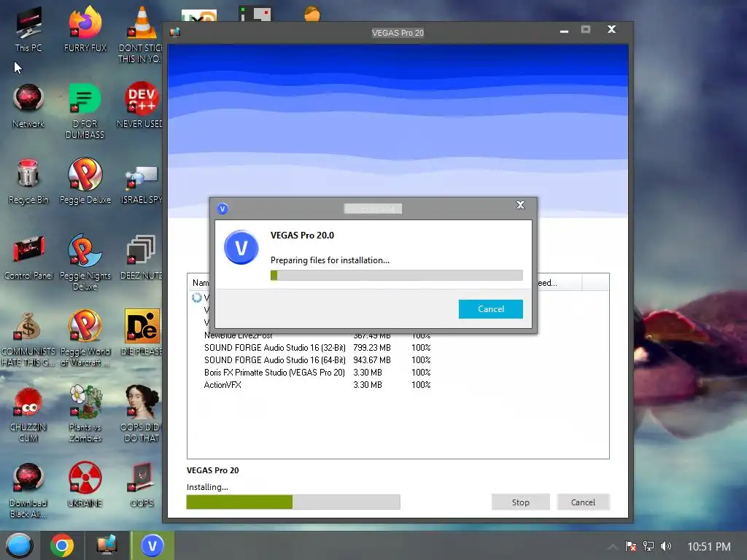Click the small V icon in dialog title bar
Image resolution: width=747 pixels, height=560 pixels.
[x=222, y=209]
